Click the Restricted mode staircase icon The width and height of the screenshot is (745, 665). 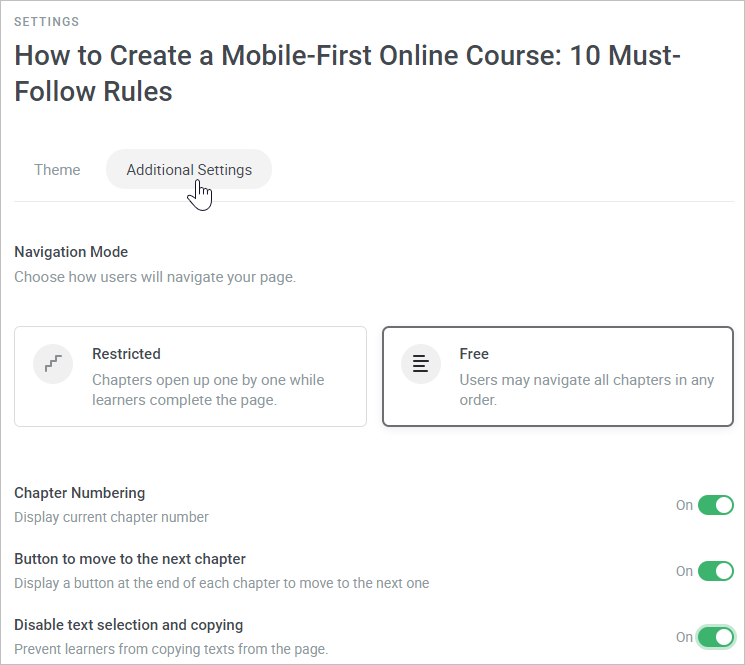[53, 364]
